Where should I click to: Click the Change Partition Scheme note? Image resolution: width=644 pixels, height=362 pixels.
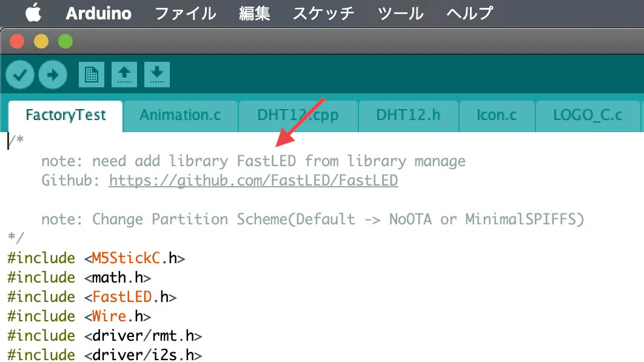[312, 219]
